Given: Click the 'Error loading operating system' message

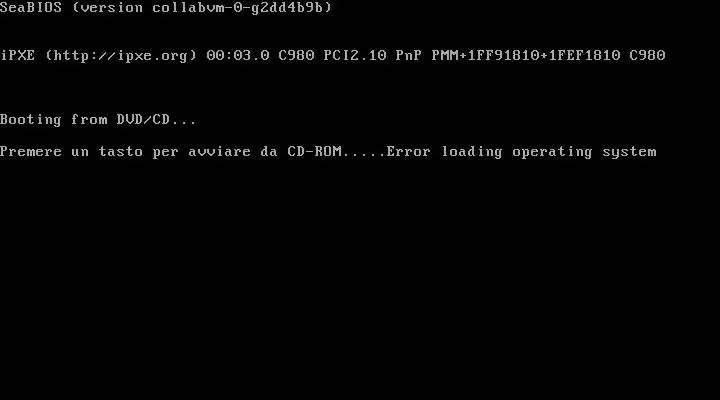Looking at the screenshot, I should coord(521,152).
